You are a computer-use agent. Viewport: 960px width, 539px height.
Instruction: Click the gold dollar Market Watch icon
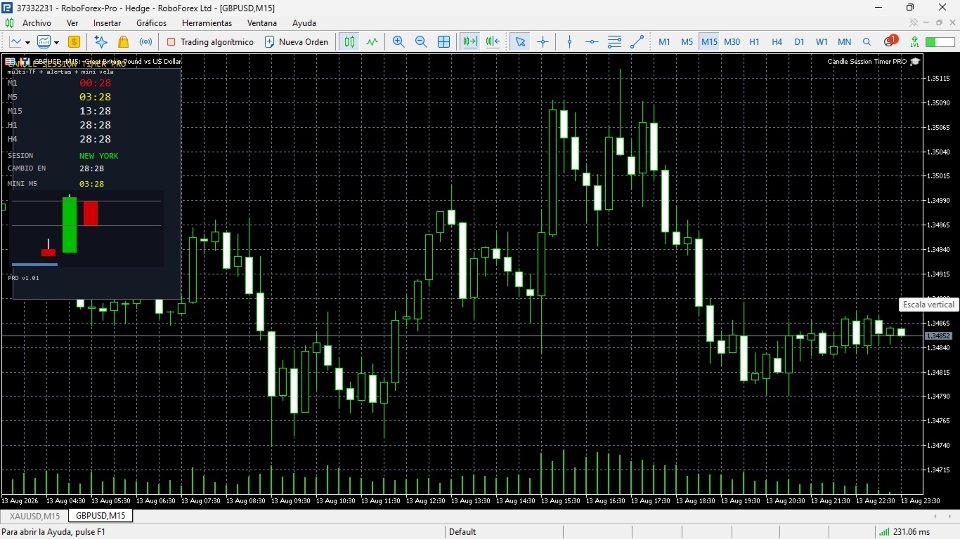click(x=74, y=42)
